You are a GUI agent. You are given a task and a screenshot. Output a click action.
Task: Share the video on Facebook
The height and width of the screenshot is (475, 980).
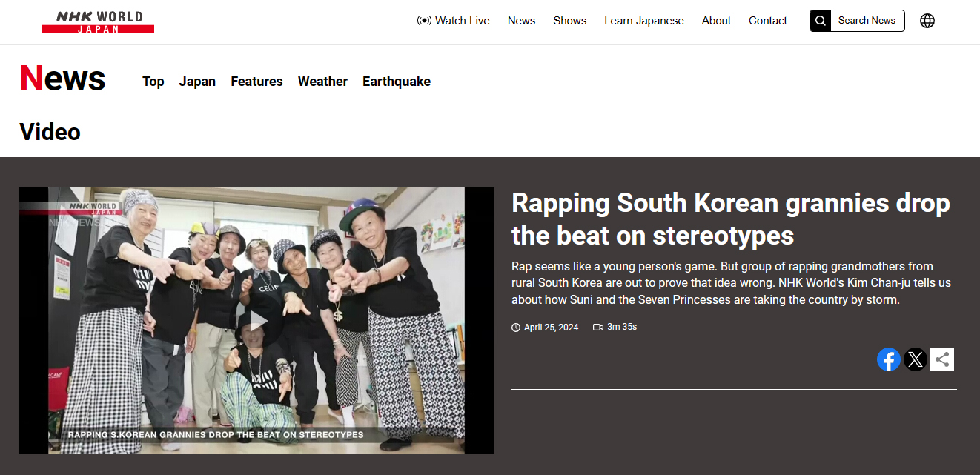(888, 359)
